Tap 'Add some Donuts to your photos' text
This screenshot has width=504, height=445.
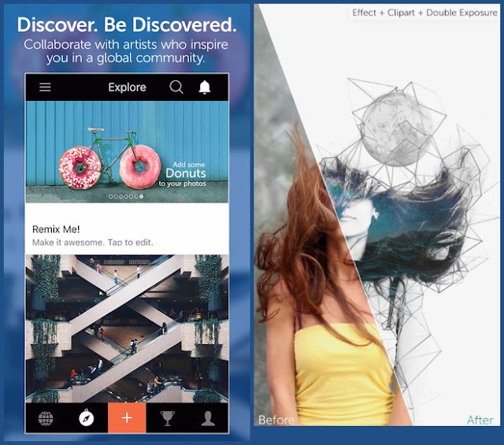click(182, 174)
